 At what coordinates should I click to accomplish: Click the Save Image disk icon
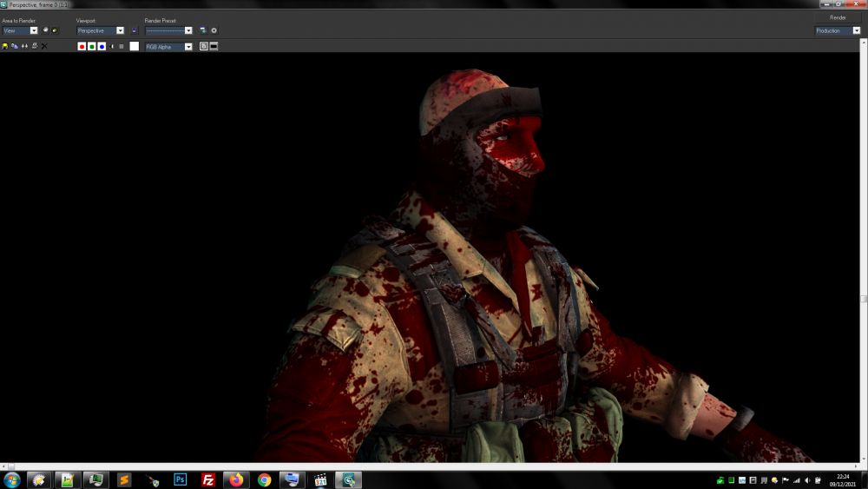(5, 46)
